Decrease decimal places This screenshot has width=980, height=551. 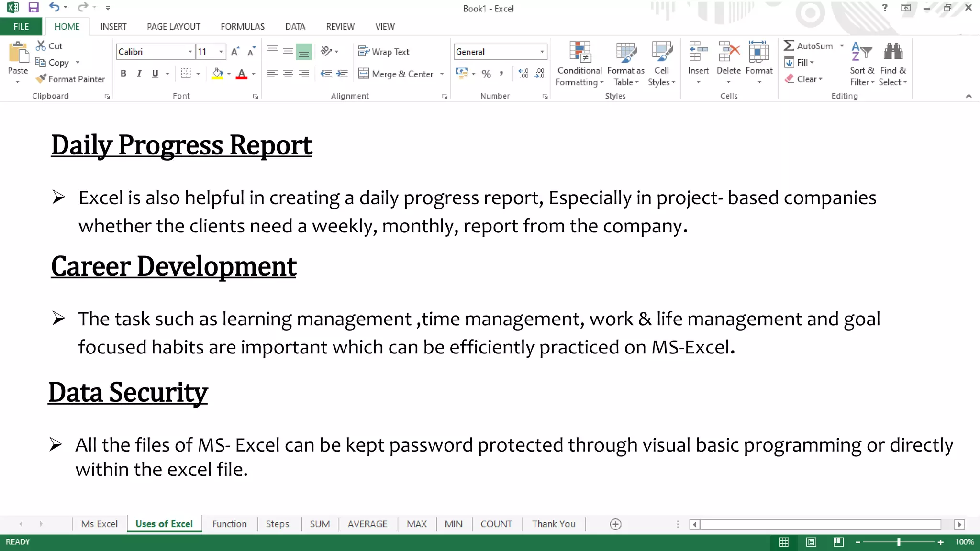pyautogui.click(x=540, y=74)
